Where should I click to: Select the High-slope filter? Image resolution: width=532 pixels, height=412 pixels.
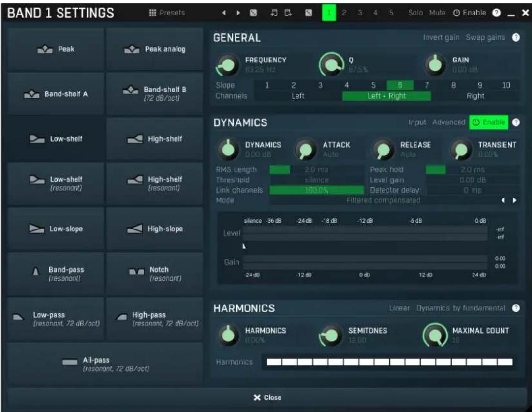click(x=155, y=229)
